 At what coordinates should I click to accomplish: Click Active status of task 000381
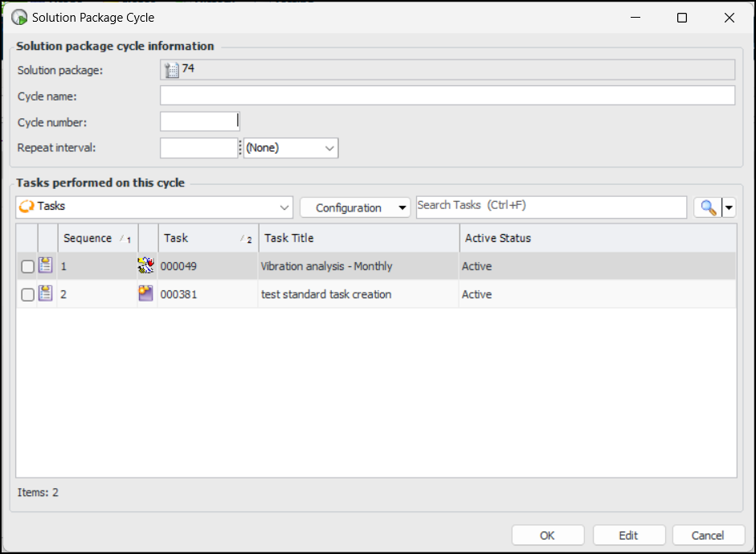pos(477,294)
